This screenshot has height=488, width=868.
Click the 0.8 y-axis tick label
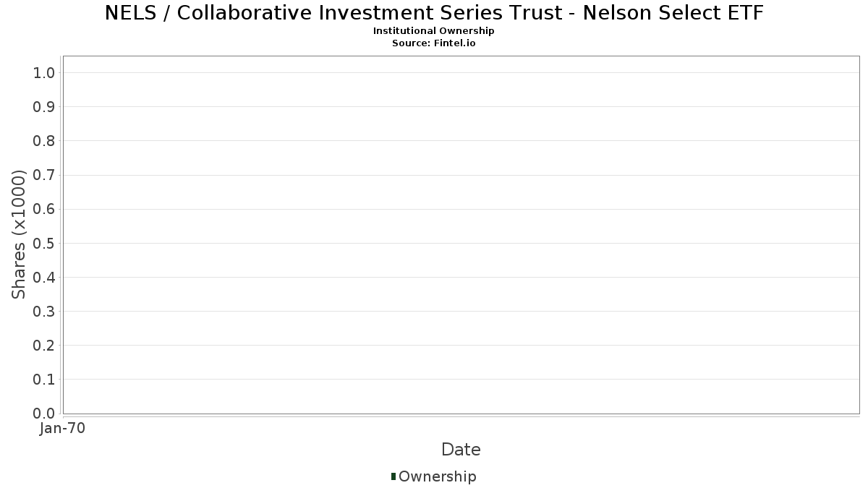[44, 141]
